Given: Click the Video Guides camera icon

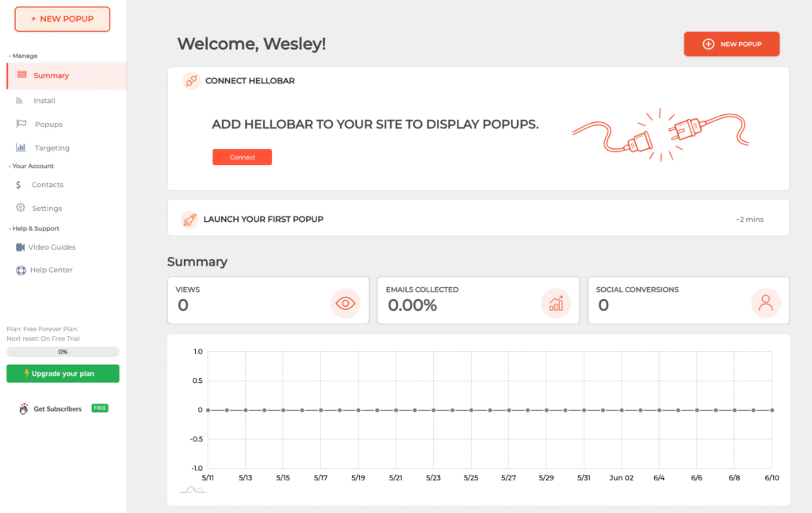Looking at the screenshot, I should (20, 247).
